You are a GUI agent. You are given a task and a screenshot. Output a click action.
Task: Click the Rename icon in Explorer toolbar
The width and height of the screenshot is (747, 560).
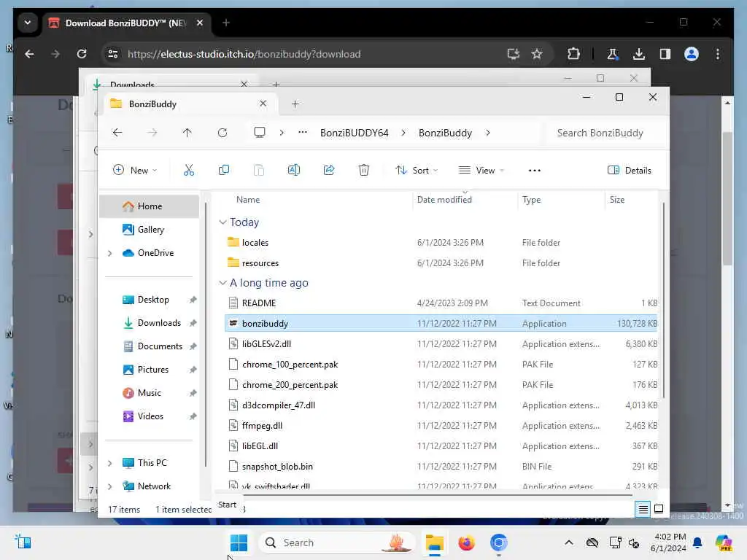coord(293,170)
